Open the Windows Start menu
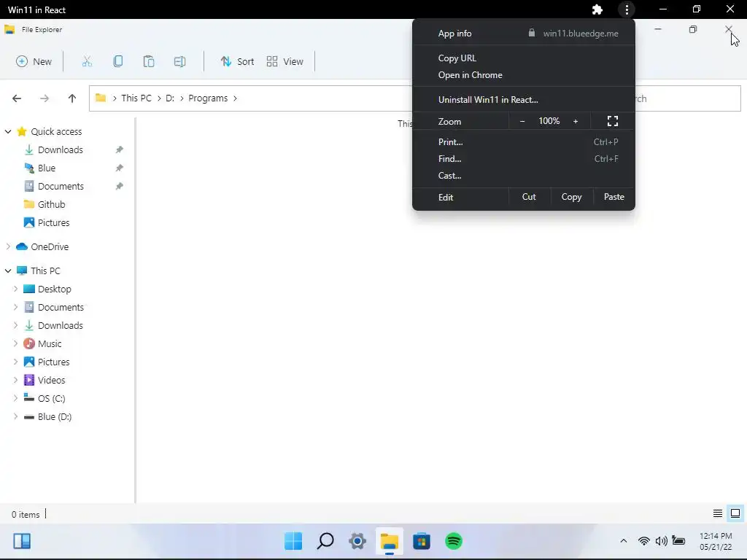 point(293,541)
